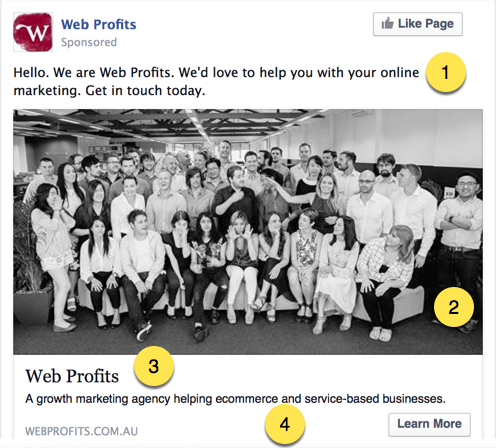Click the Web Profits ad headline
This screenshot has height=448, width=496.
tap(72, 376)
